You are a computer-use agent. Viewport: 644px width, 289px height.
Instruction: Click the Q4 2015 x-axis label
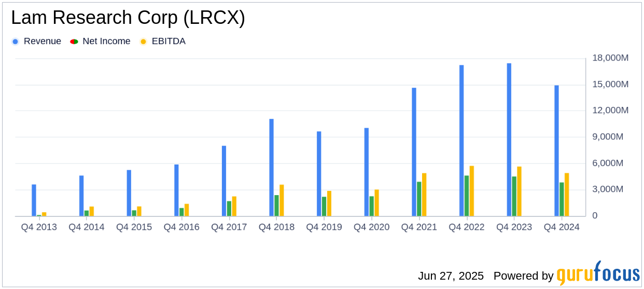click(x=134, y=227)
